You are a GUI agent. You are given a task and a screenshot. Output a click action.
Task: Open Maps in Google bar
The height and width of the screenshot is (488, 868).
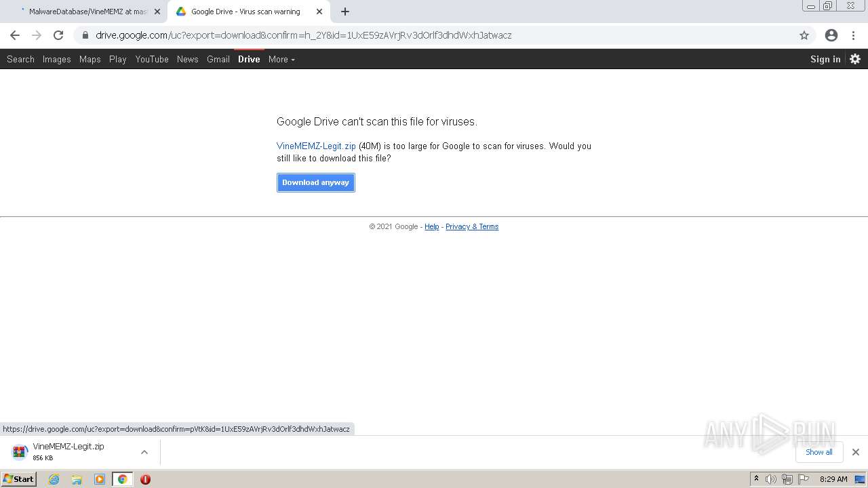[x=90, y=59]
